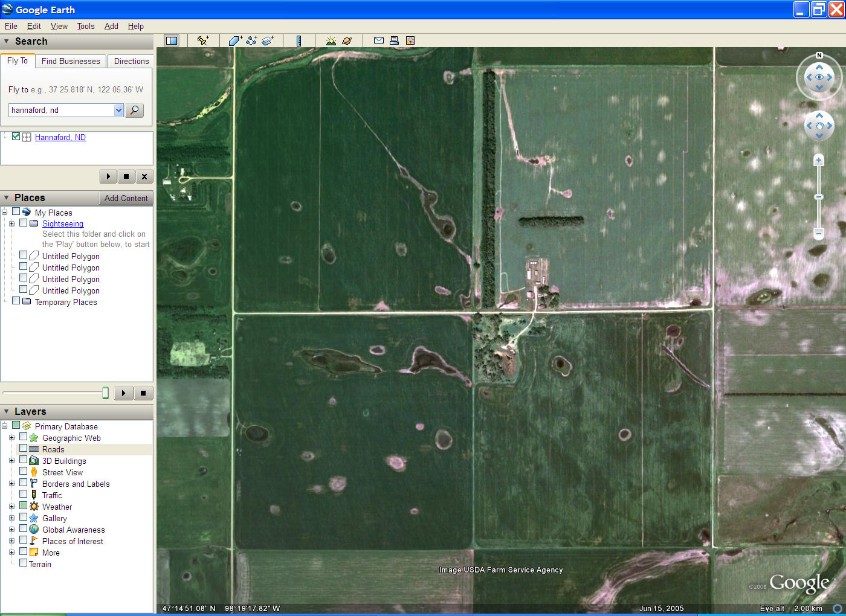Image resolution: width=846 pixels, height=616 pixels.
Task: Zoom in with the plus button
Action: click(x=819, y=160)
